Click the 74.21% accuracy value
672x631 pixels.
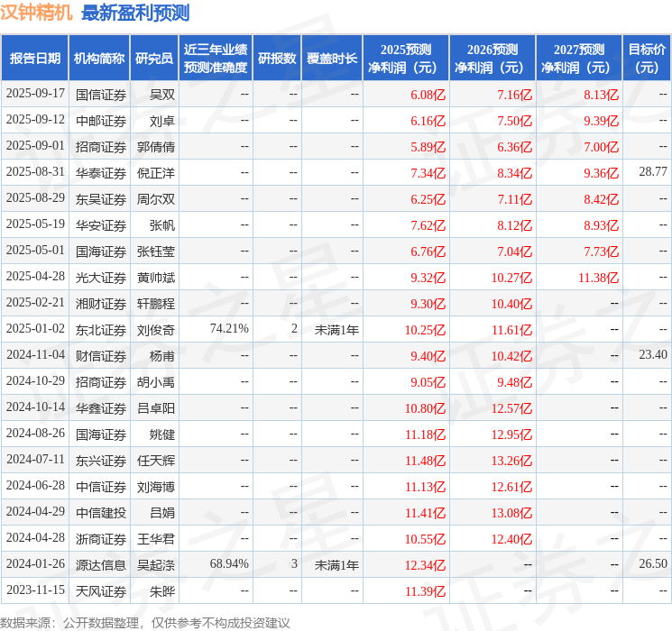click(229, 330)
